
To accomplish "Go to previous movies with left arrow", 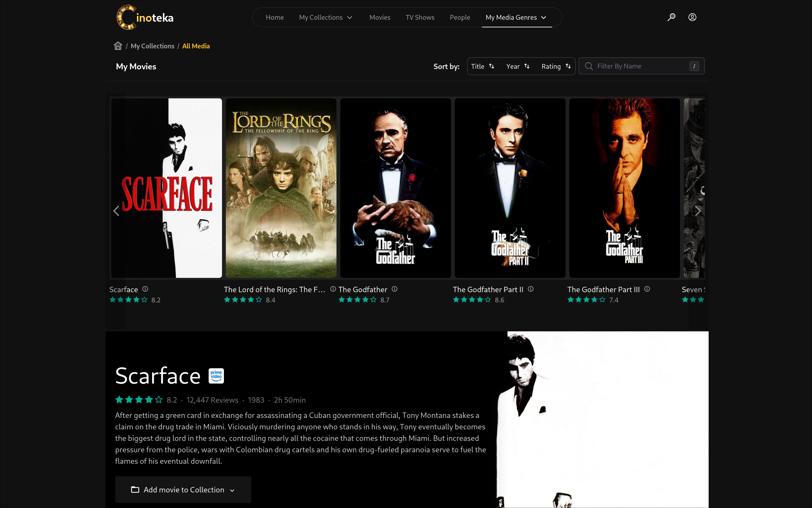I will [x=116, y=211].
